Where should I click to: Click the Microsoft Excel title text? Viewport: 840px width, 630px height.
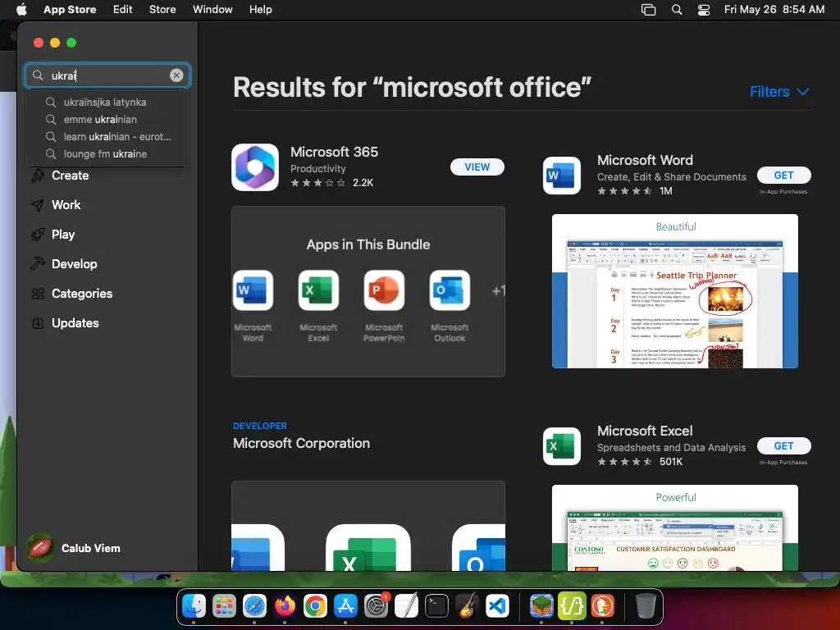coord(645,431)
